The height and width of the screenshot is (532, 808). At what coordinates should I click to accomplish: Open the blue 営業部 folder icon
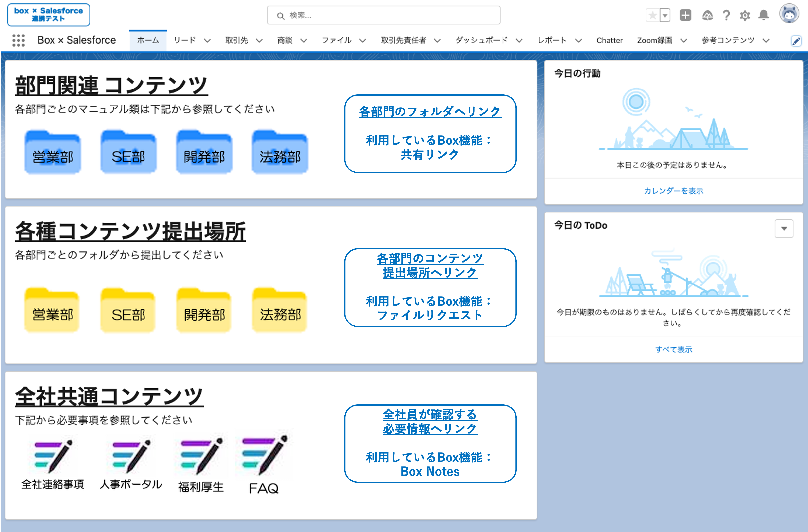pyautogui.click(x=53, y=152)
